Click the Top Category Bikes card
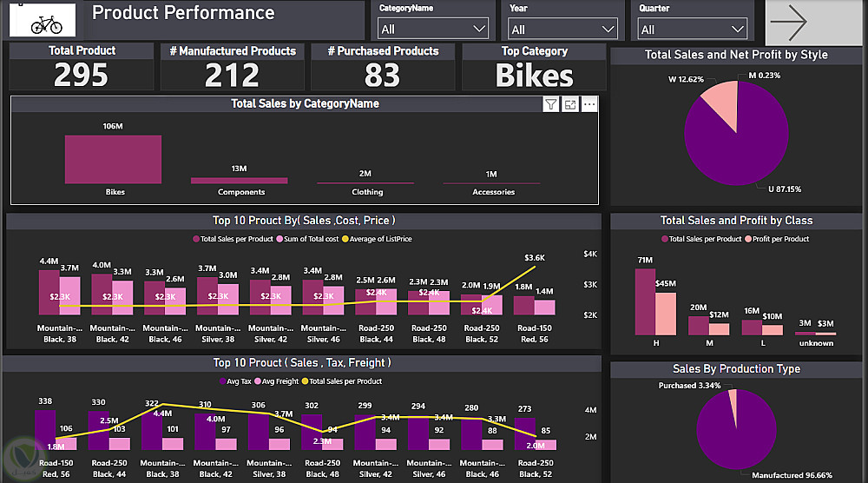Screen dimensions: 868x483 coord(534,67)
